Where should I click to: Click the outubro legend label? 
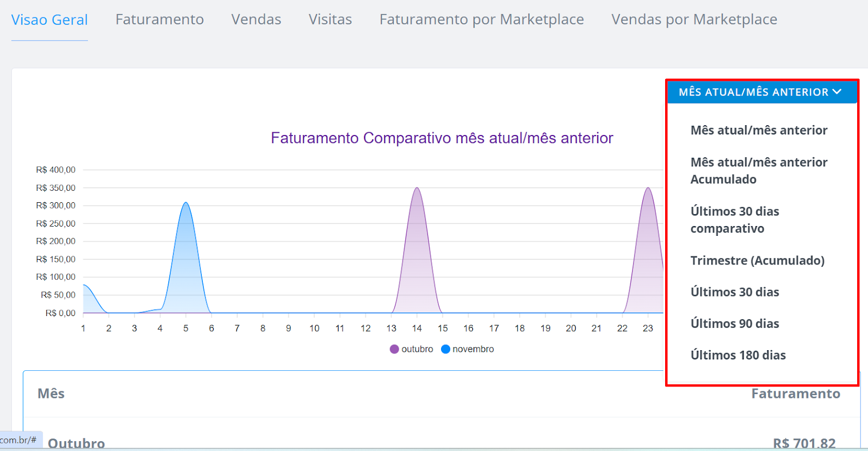(x=417, y=349)
